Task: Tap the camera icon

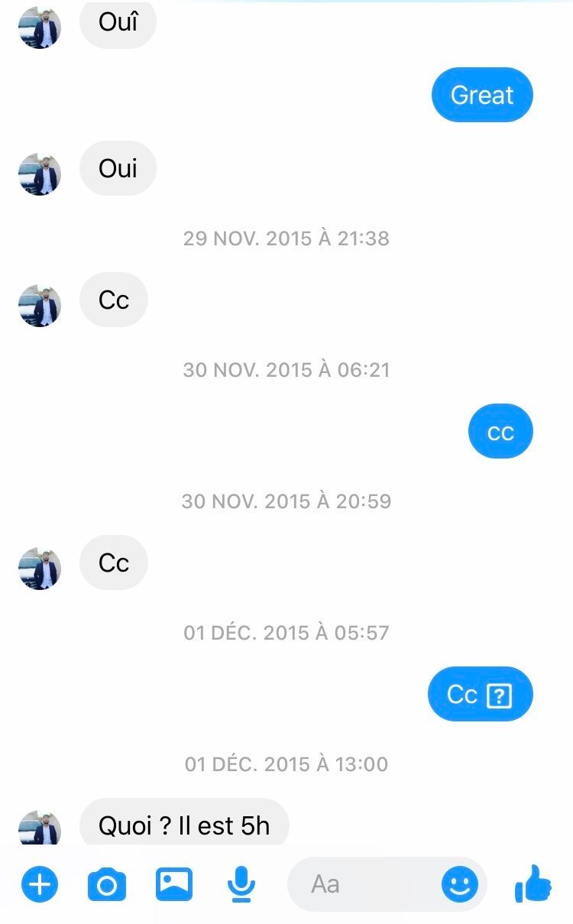Action: [x=107, y=885]
